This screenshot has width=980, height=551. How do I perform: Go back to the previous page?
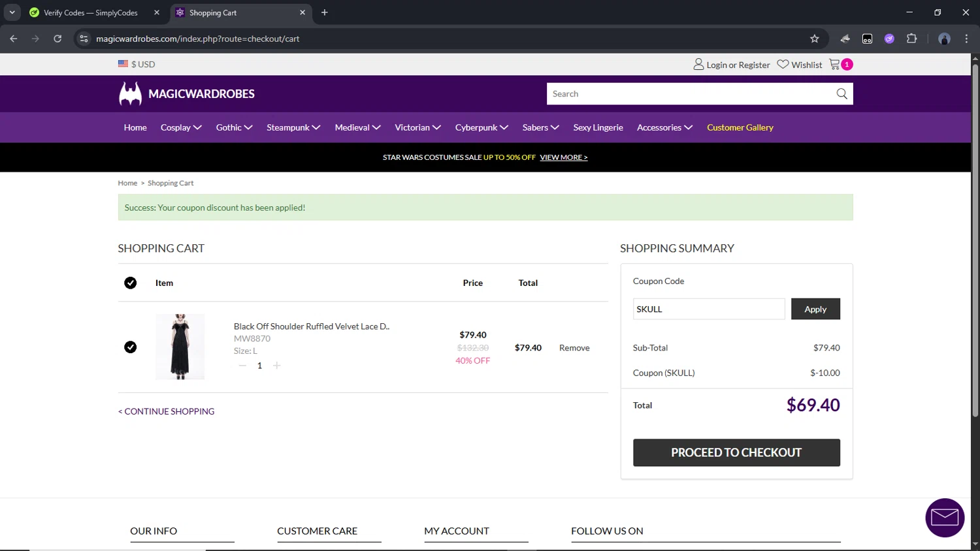pyautogui.click(x=14, y=39)
